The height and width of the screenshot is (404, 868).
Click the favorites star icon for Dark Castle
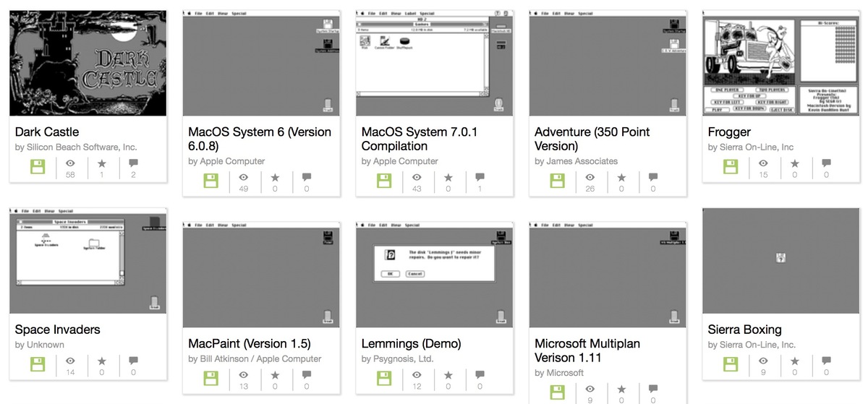tap(101, 163)
